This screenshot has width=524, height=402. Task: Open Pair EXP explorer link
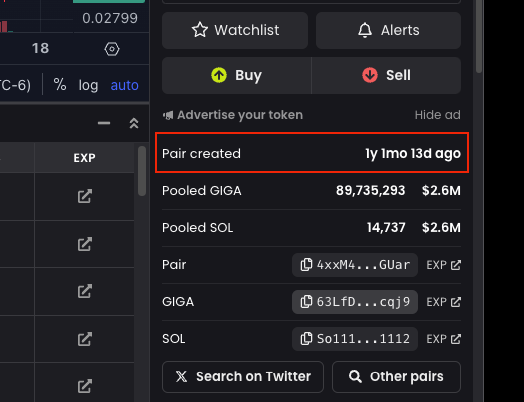[x=443, y=265]
